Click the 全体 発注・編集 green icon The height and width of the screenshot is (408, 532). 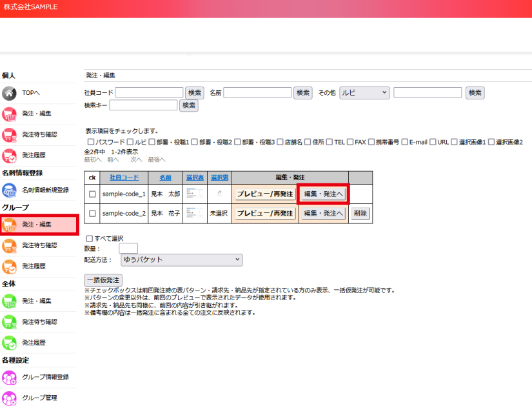point(9,301)
